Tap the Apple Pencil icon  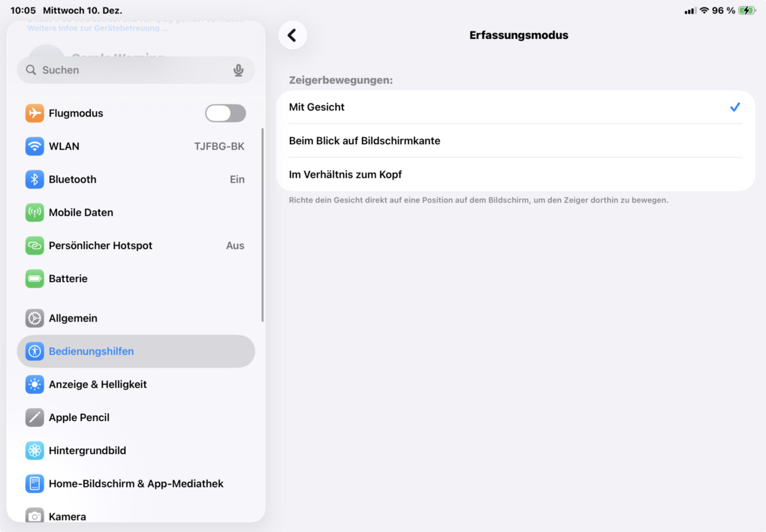35,417
